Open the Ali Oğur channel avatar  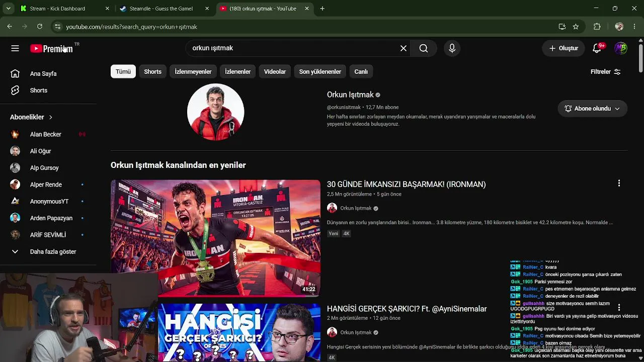(15, 151)
